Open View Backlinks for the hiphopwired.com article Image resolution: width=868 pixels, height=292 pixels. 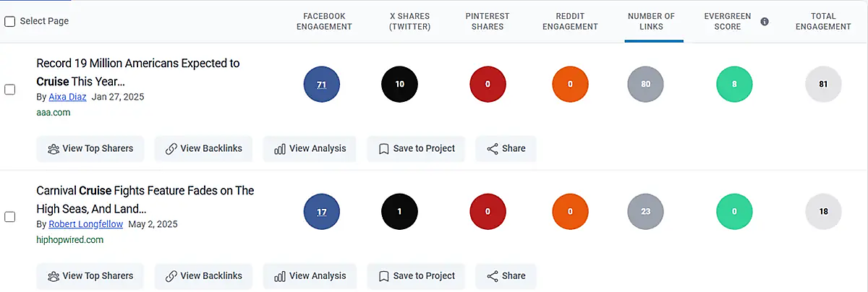tap(203, 276)
